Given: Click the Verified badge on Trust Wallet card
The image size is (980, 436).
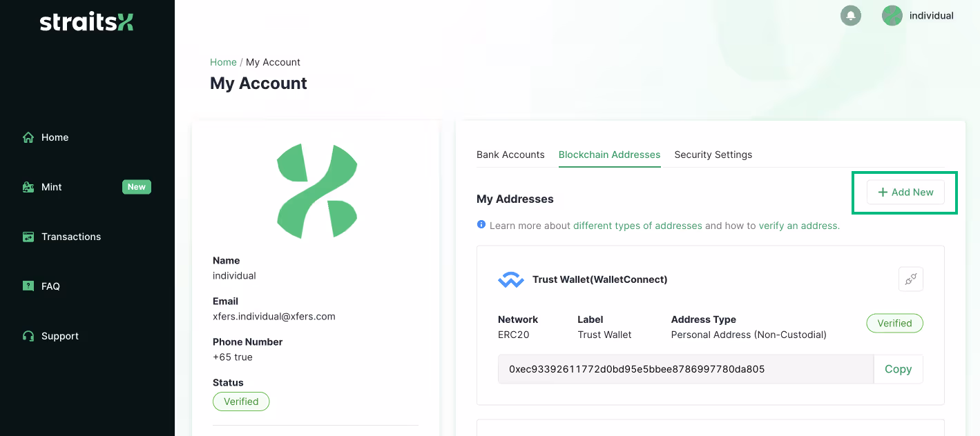Looking at the screenshot, I should (894, 323).
